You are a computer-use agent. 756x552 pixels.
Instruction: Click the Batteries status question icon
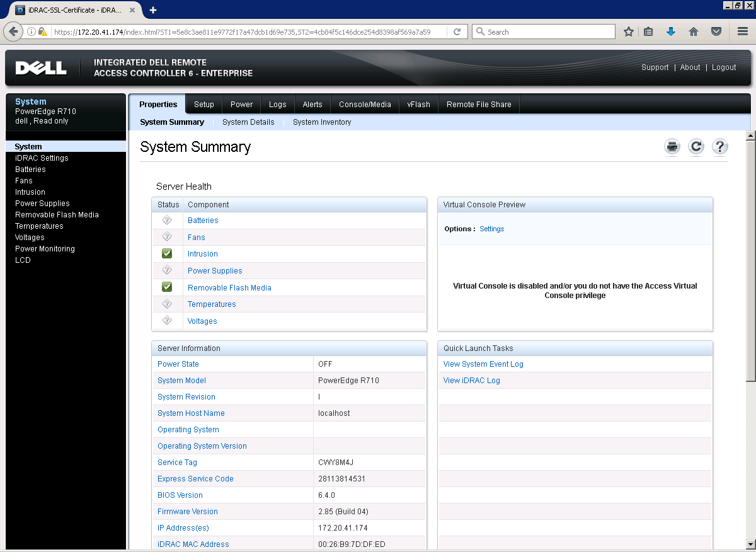[x=166, y=220]
